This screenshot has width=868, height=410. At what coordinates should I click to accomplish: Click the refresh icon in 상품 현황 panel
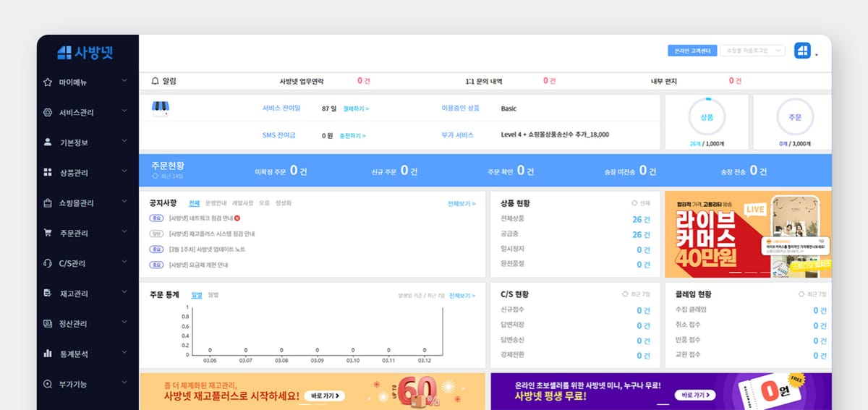(x=634, y=204)
